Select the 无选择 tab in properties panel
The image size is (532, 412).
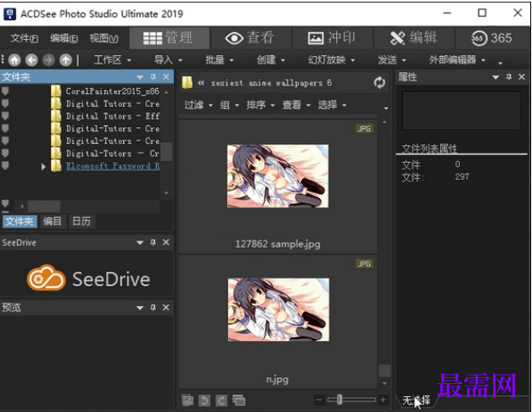click(416, 400)
